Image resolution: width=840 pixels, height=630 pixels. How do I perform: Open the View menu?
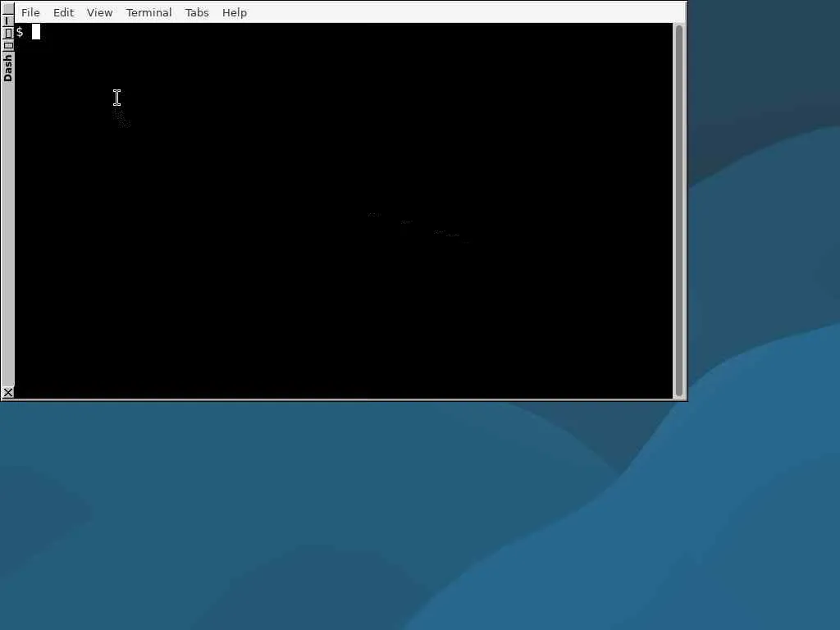tap(99, 12)
